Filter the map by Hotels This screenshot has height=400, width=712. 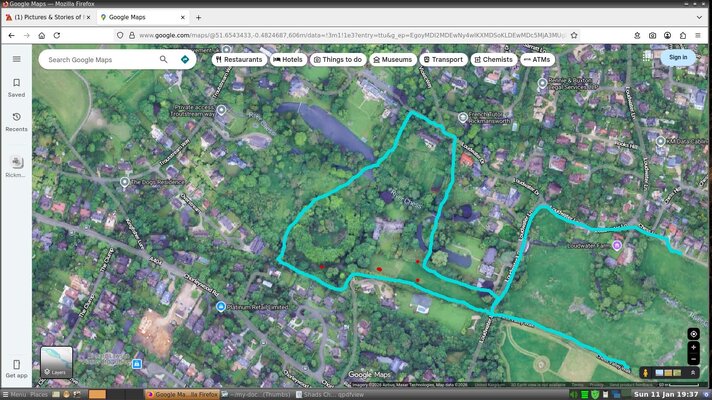[288, 59]
